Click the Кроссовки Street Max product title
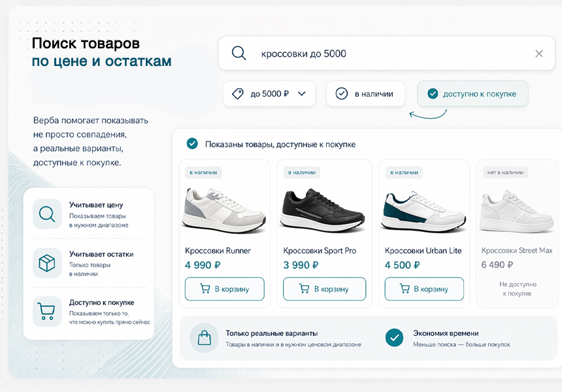562x392 pixels. 517,251
